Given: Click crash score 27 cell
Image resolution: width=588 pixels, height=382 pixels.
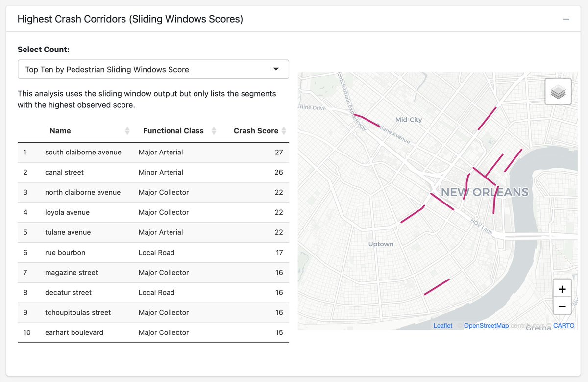Looking at the screenshot, I should [279, 153].
